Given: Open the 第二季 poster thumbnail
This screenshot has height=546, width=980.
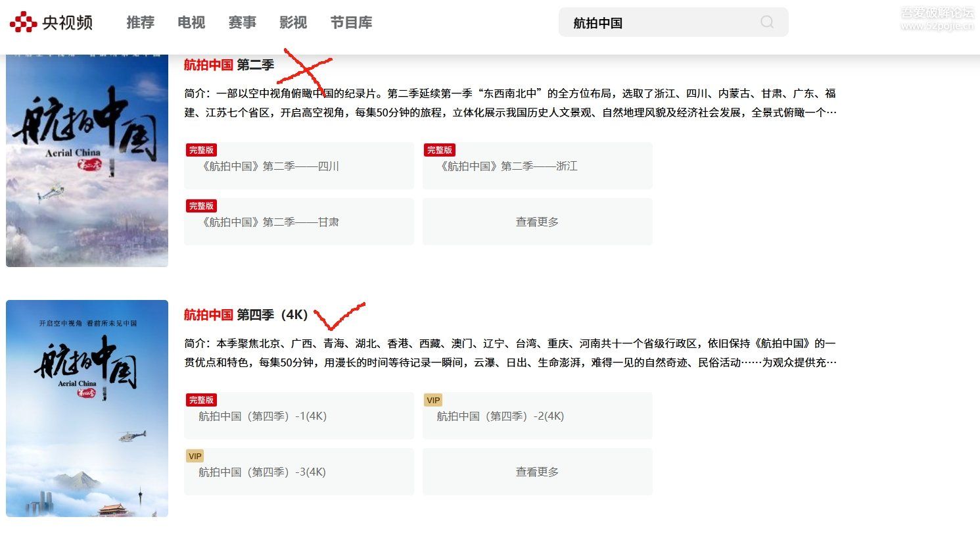Looking at the screenshot, I should click(87, 161).
